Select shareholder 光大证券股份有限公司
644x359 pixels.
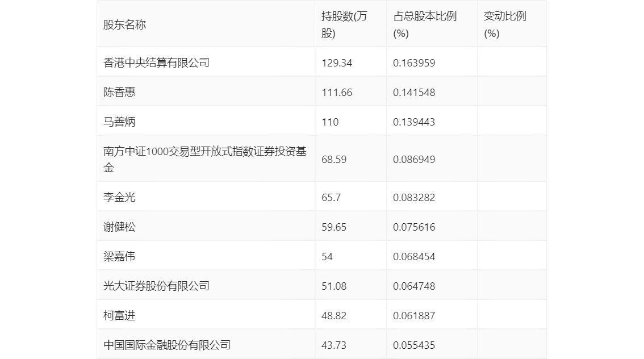(157, 286)
